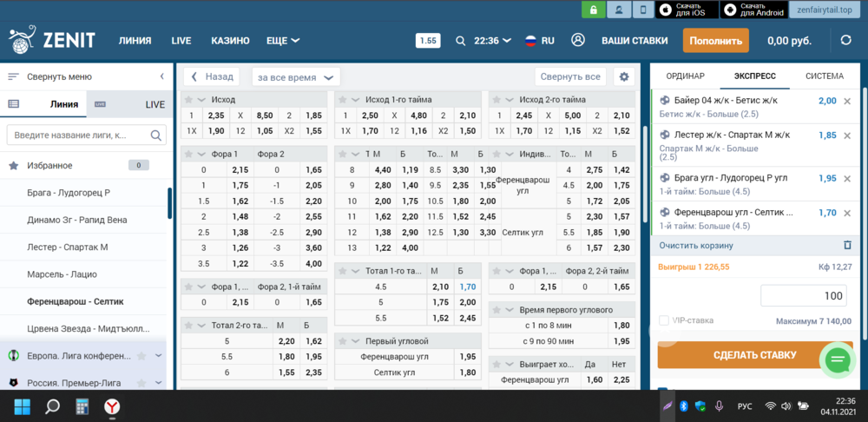Screen dimensions: 868x422
Task: Open the time 22:36 dropdown
Action: (492, 41)
